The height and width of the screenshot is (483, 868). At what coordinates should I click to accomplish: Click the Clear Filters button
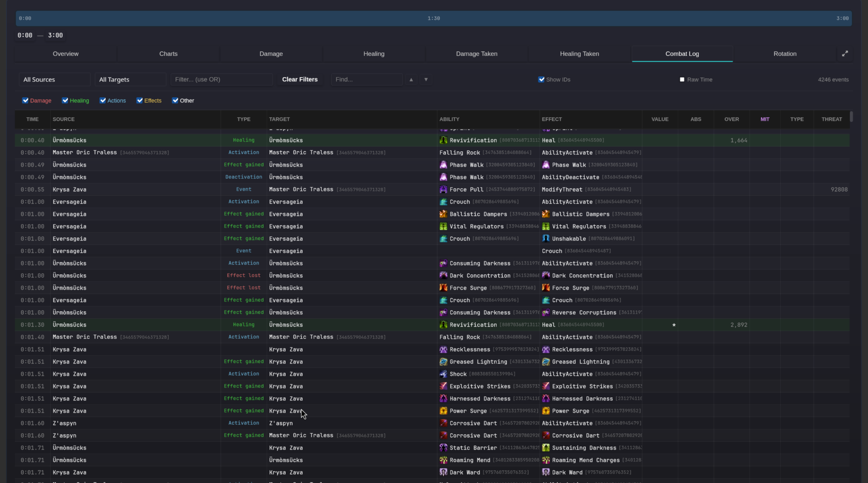(x=300, y=79)
